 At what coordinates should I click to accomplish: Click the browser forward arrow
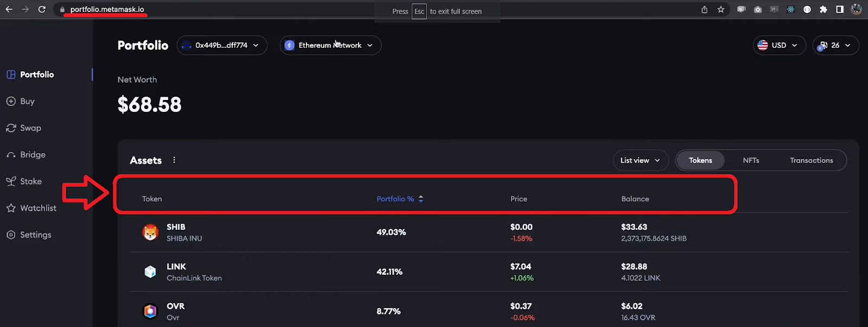25,9
